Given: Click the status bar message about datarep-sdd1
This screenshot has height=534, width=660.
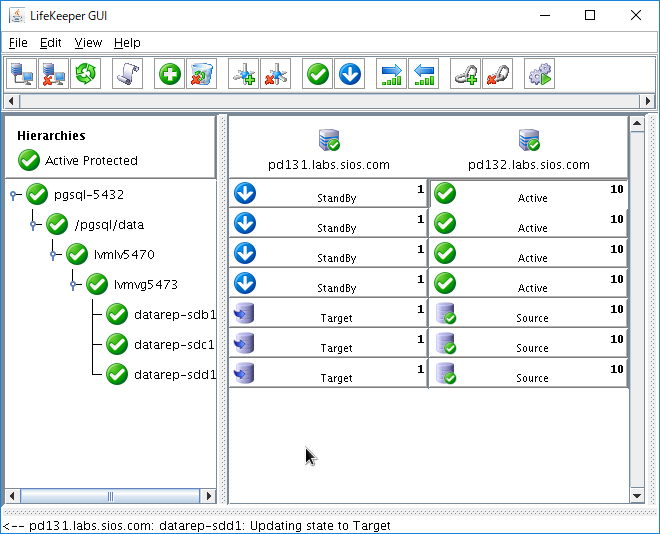Looking at the screenshot, I should (x=196, y=526).
